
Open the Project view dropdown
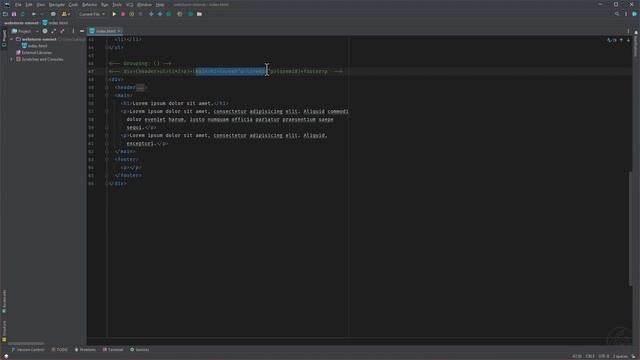24,31
